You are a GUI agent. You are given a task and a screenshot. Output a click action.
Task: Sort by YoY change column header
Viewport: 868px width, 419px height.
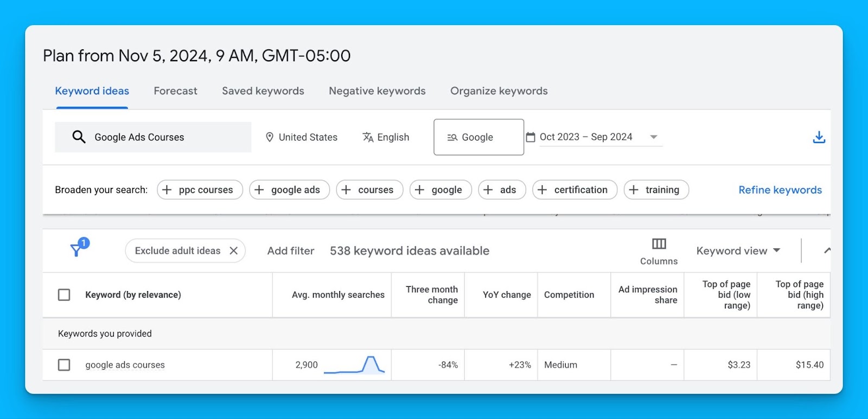point(507,295)
